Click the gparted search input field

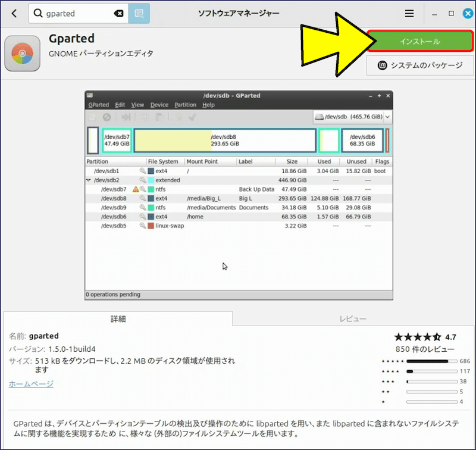(77, 13)
